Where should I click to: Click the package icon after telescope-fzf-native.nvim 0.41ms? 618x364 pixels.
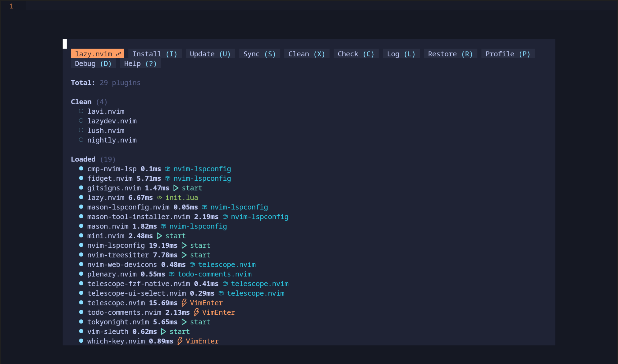(x=225, y=284)
